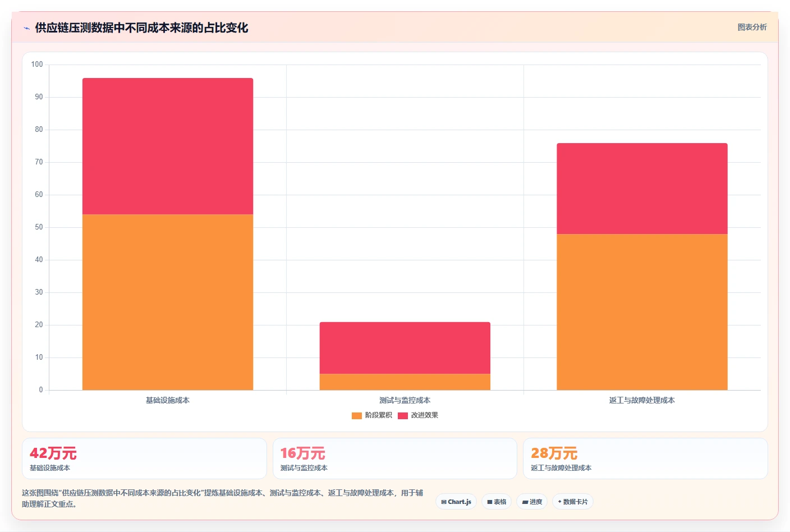
Task: Click the 返工与故障处理成本 x-axis label
Action: pyautogui.click(x=642, y=400)
